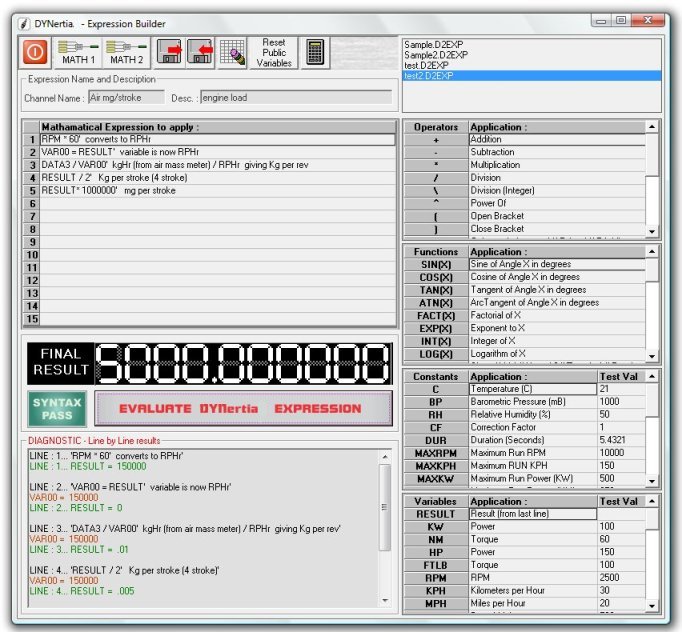The image size is (682, 632).
Task: Insert the LOG(X) function
Action: pyautogui.click(x=436, y=354)
